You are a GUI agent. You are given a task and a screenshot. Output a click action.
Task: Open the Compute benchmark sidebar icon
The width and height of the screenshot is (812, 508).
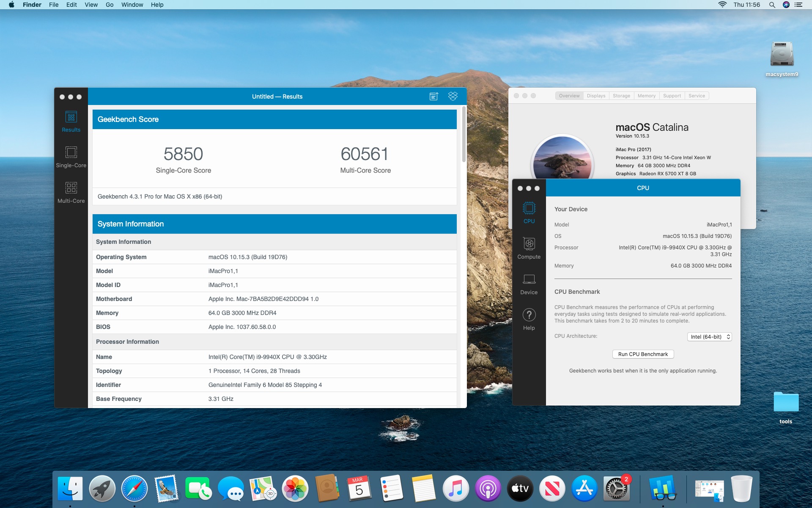[529, 244]
